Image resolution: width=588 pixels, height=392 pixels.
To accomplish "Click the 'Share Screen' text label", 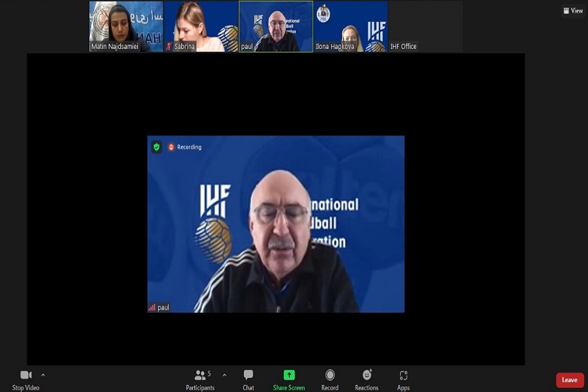I will pos(289,387).
